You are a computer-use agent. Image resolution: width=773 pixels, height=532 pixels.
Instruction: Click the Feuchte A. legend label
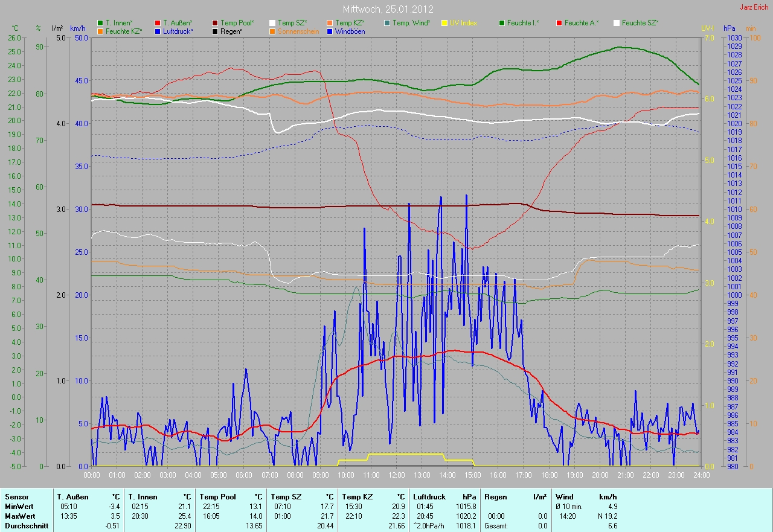[x=582, y=23]
